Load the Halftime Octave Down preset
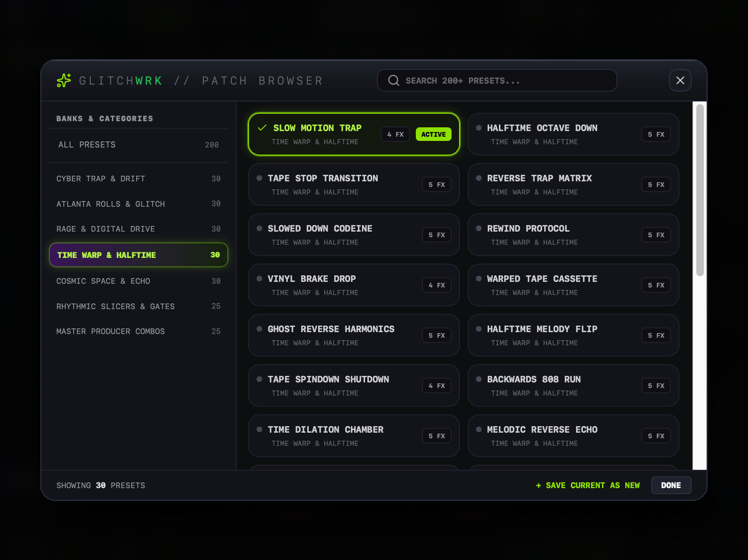This screenshot has width=748, height=560. [573, 134]
